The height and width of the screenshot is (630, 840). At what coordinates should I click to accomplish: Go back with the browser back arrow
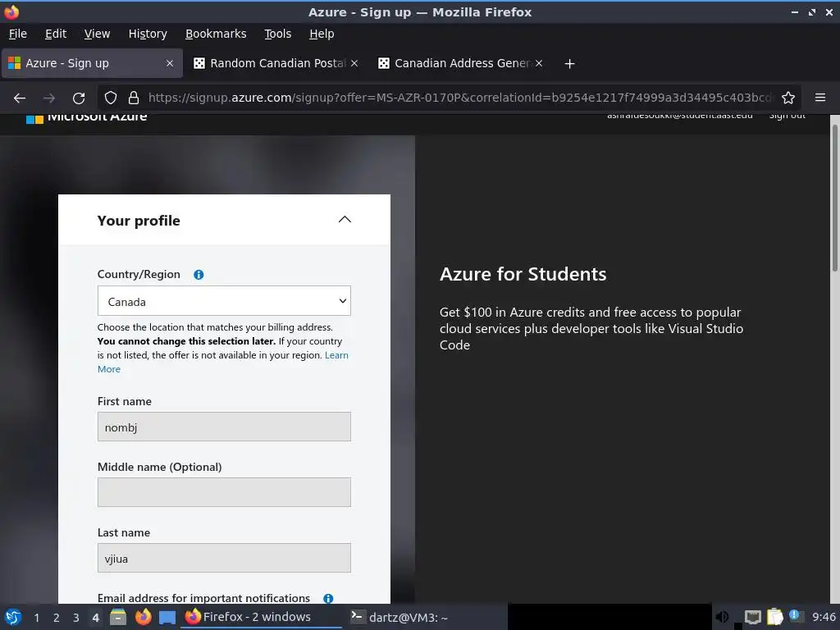pos(20,98)
